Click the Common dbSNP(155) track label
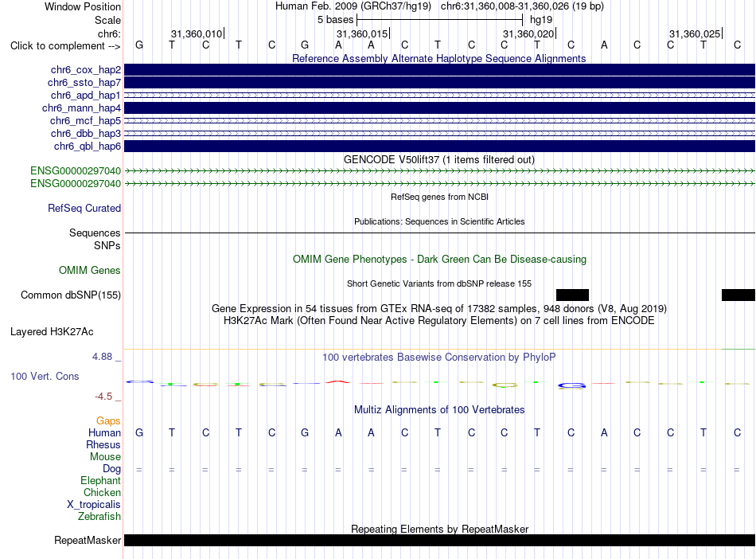Screen dimensions: 756x559 [71, 295]
